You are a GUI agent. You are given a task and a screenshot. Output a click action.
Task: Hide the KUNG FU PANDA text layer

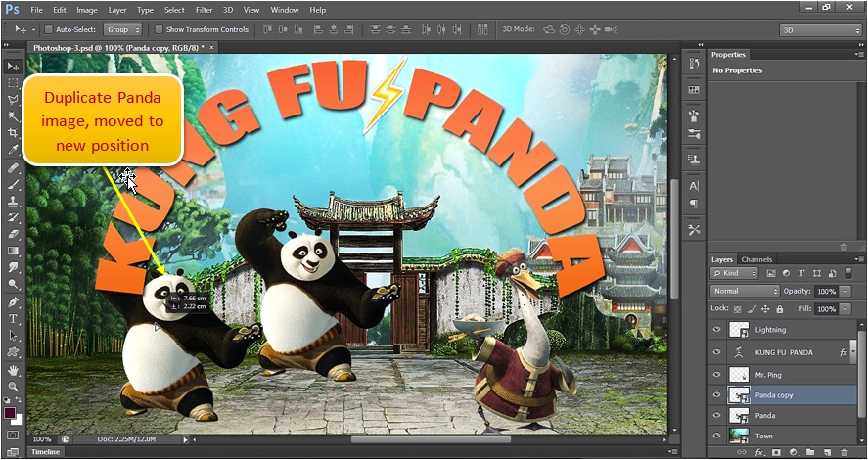pyautogui.click(x=717, y=352)
